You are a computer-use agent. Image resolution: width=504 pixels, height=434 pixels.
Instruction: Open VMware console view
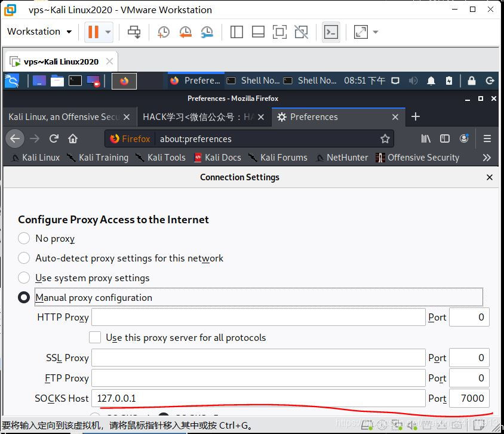coord(331,32)
